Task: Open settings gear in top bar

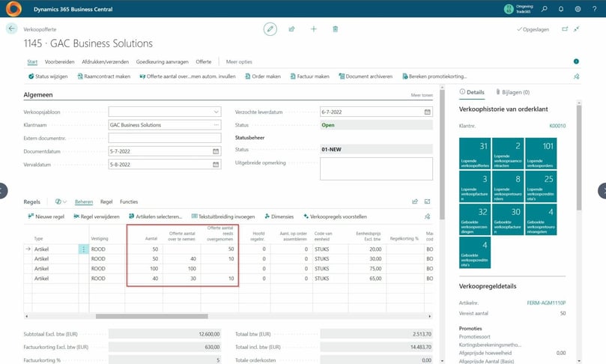Action: (578, 8)
